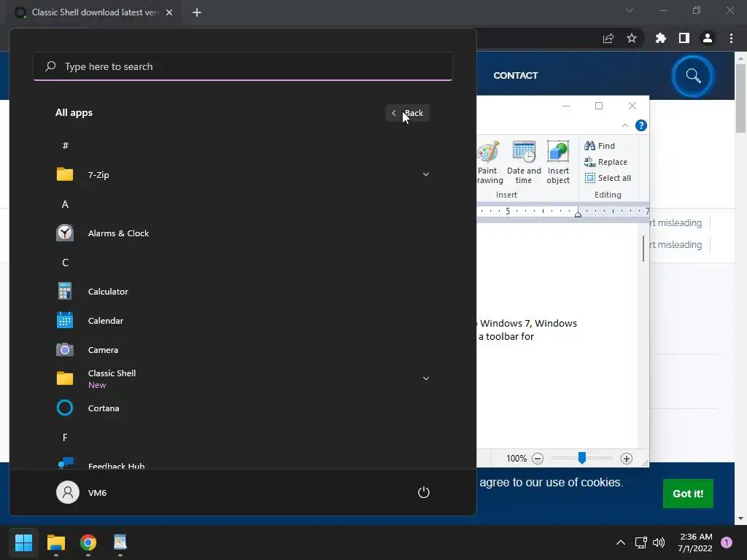Open WordPad help question mark icon
This screenshot has height=560, width=747.
[641, 125]
